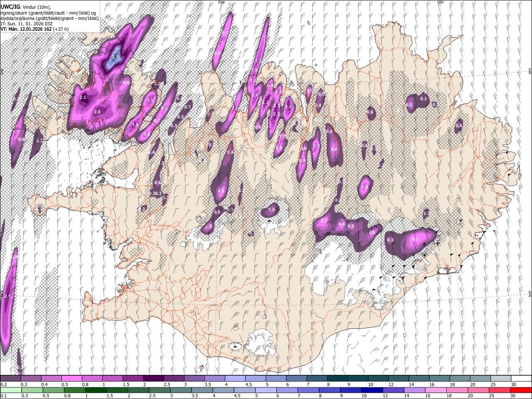This screenshot has width=532, height=399.
Task: Click dark teal upper swatch between 8 and 9
Action: 337,379
